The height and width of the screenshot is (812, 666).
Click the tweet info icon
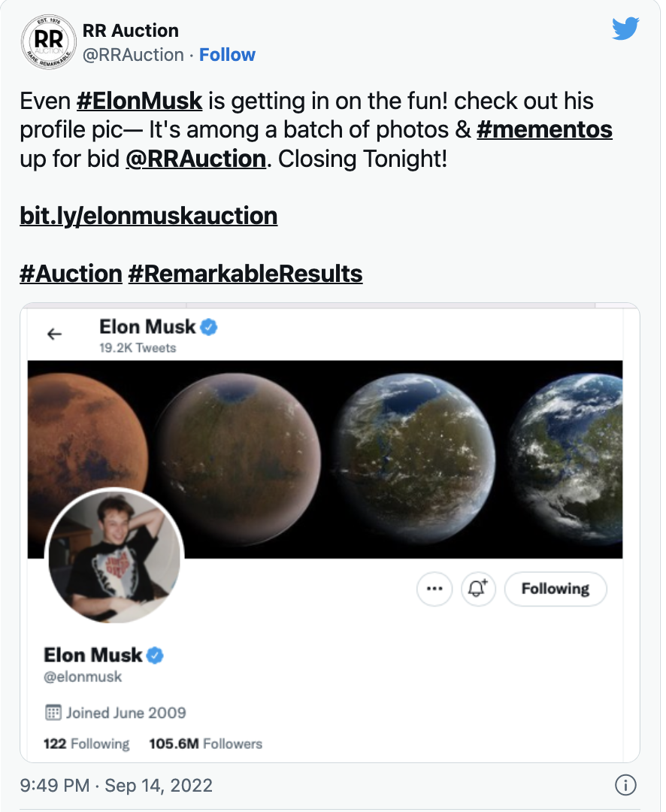click(x=625, y=786)
